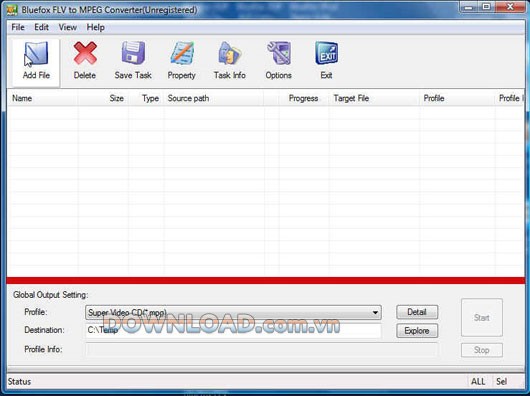Screen dimensions: 530x396
Task: Click the "ALL" status bar entry
Action: coord(478,381)
